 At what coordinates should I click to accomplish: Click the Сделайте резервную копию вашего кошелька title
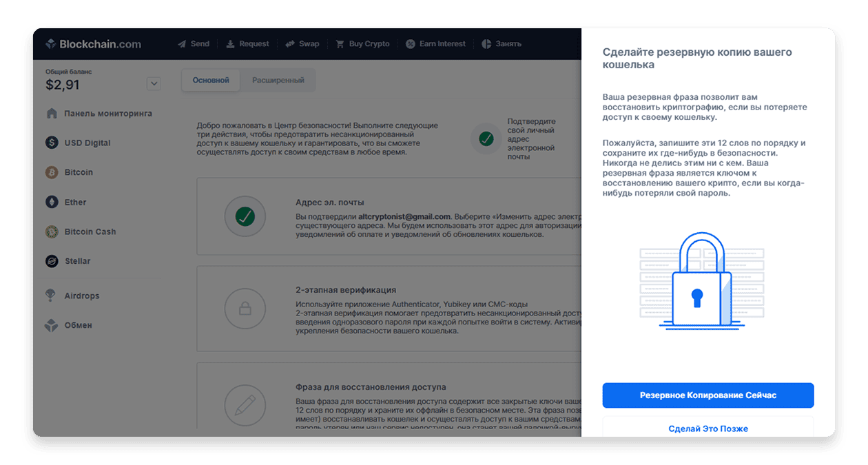click(697, 59)
